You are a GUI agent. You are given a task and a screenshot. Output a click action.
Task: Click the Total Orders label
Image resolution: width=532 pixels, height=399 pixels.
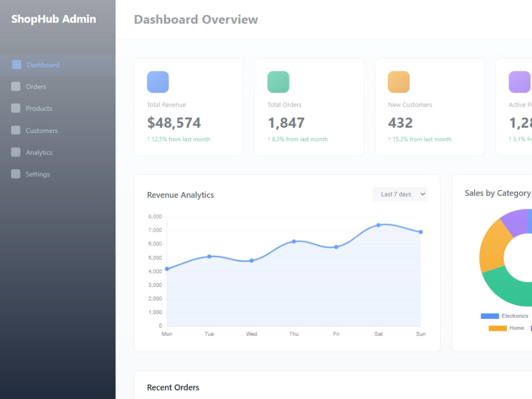pyautogui.click(x=284, y=105)
